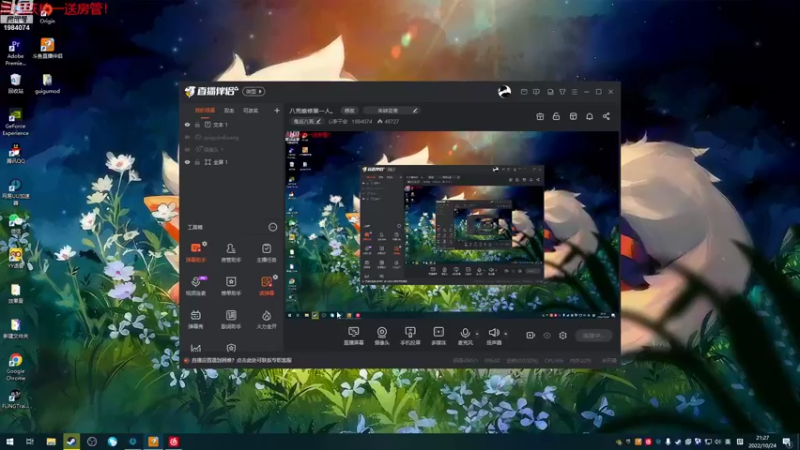The height and width of the screenshot is (450, 800).
Task: Open the guigumod desktop folder
Action: [47, 84]
